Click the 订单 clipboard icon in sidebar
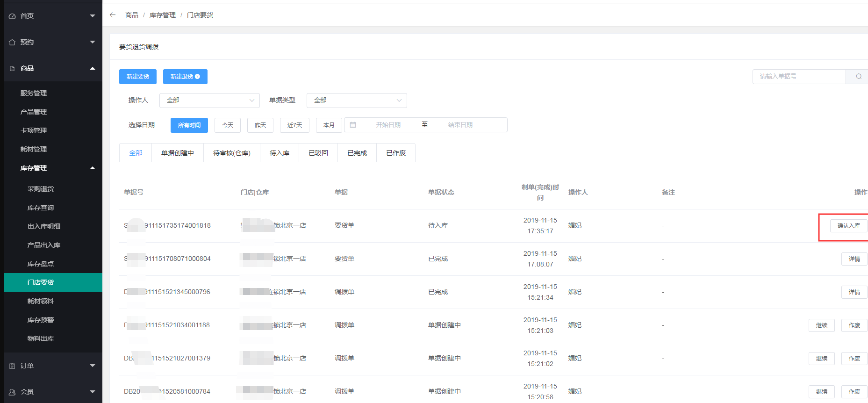This screenshot has height=403, width=868. point(12,366)
